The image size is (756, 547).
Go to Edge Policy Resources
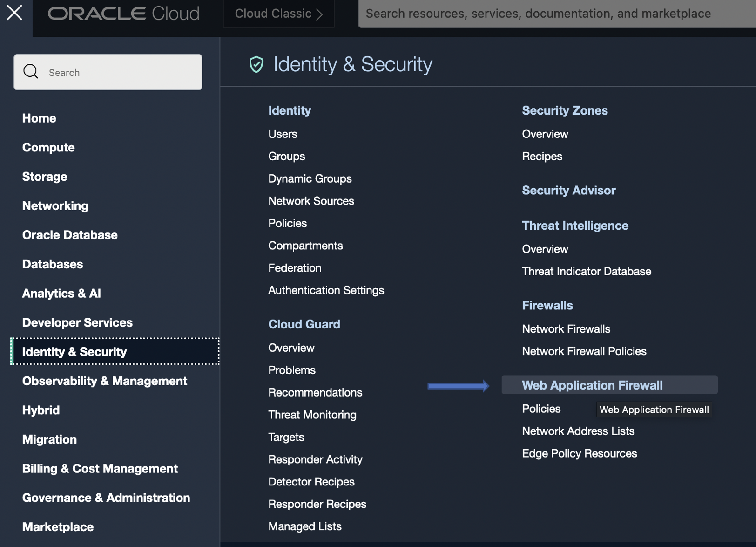point(579,453)
